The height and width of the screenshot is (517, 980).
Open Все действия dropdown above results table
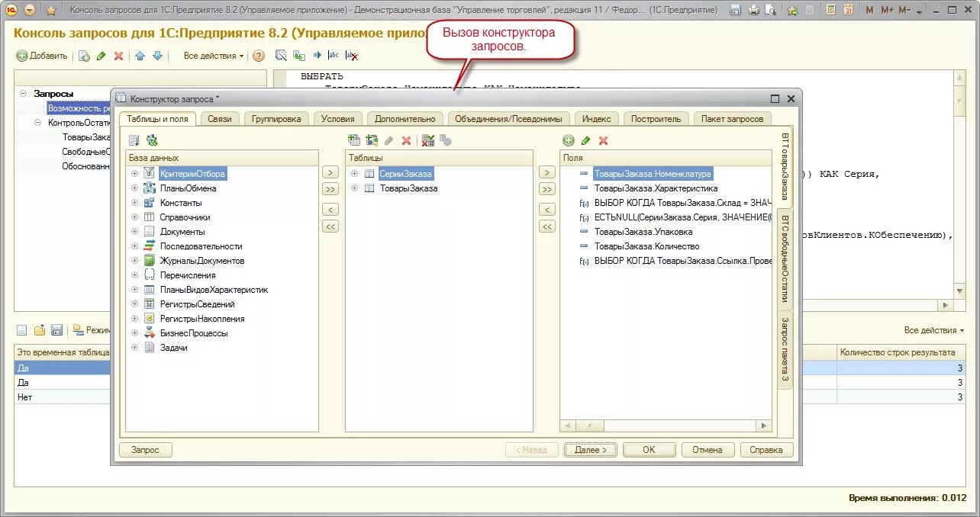pyautogui.click(x=933, y=330)
